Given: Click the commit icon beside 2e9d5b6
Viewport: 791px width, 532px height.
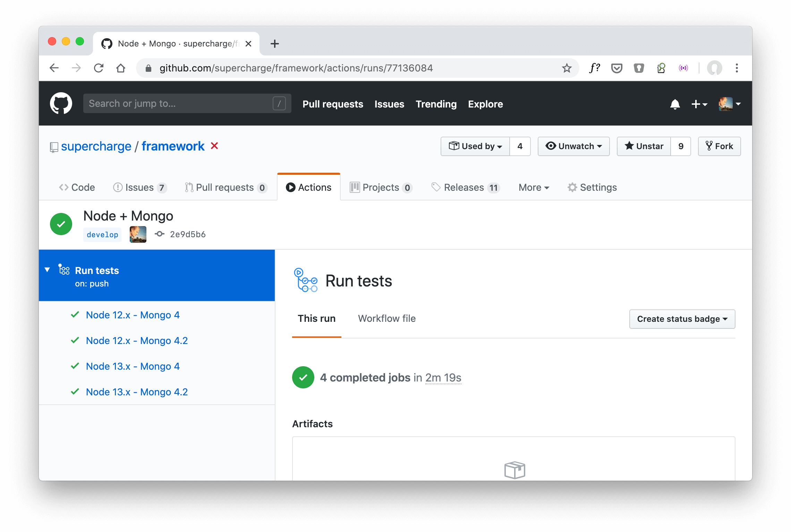Looking at the screenshot, I should [x=159, y=234].
